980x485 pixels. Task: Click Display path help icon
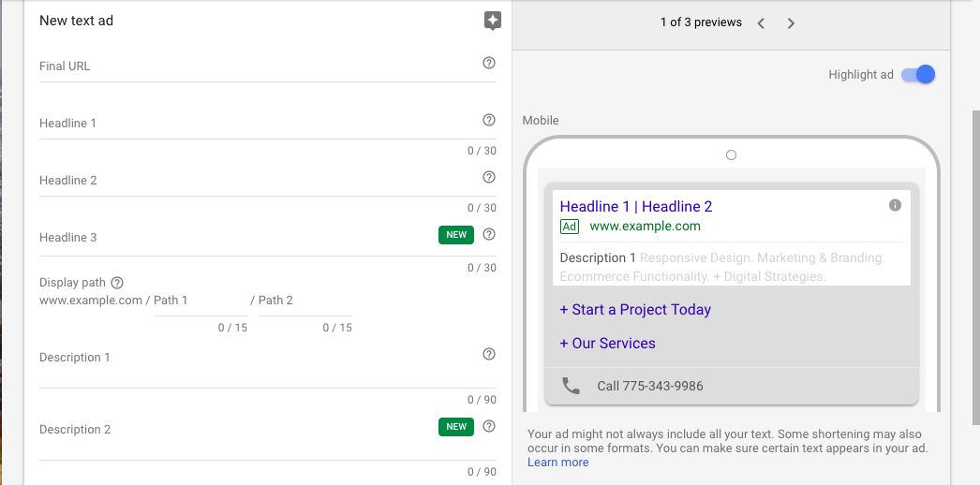(117, 282)
